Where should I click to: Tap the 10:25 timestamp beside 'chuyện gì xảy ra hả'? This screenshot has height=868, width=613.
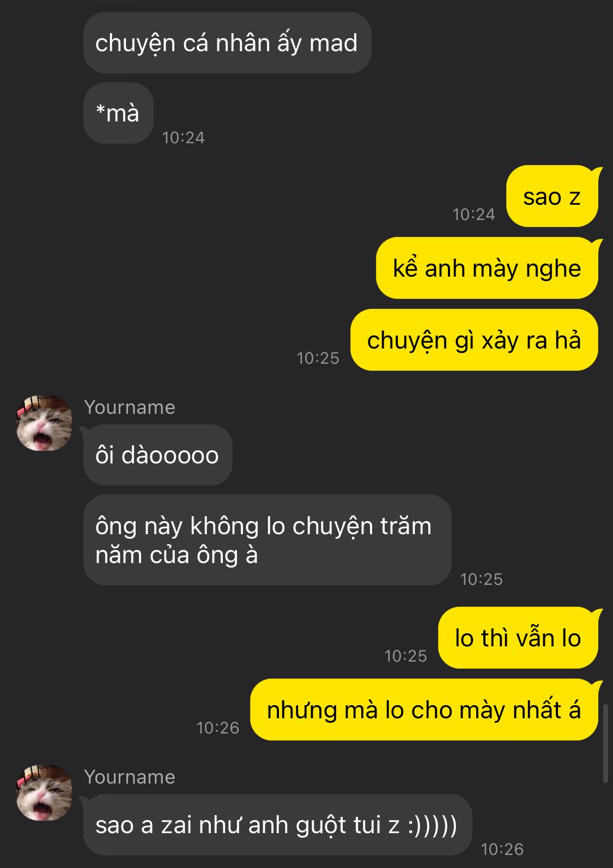[x=318, y=358]
